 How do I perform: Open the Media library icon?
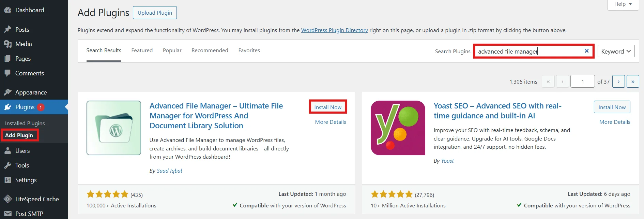(8, 44)
